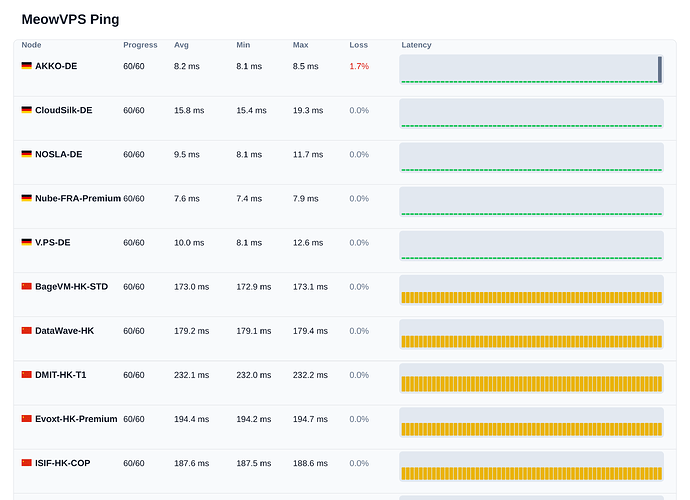Click the German flag beside AKKO-DE
The image size is (690, 500).
(x=26, y=66)
